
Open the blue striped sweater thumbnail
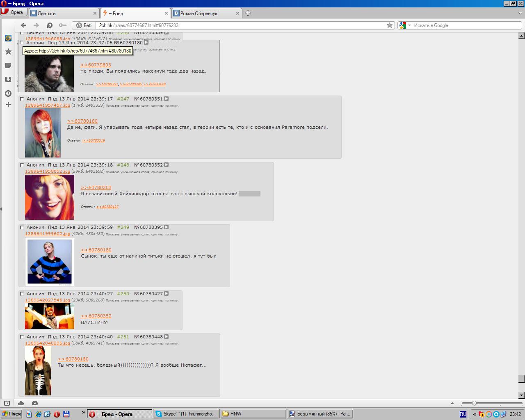pyautogui.click(x=50, y=262)
